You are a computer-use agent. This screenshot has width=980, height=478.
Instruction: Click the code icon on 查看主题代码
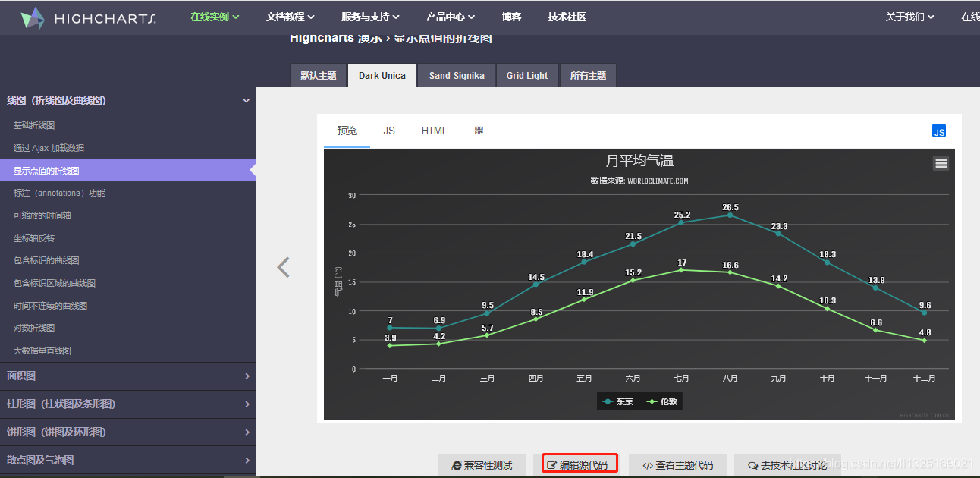(x=649, y=465)
